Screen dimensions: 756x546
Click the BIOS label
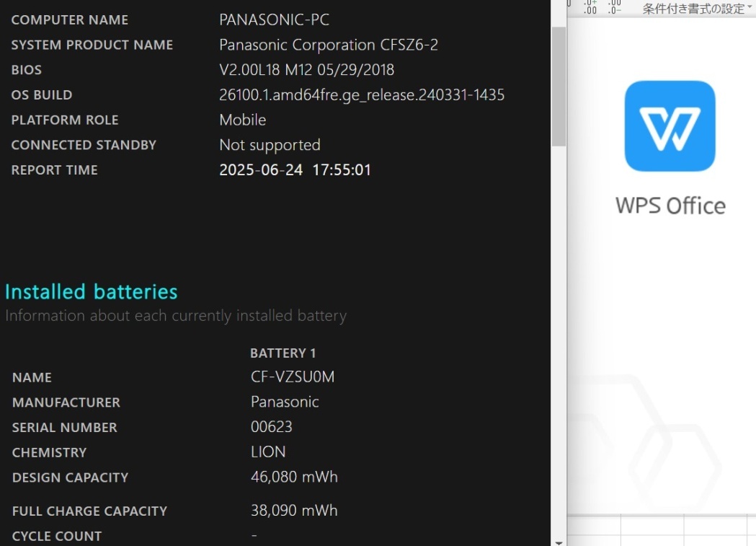click(x=27, y=70)
